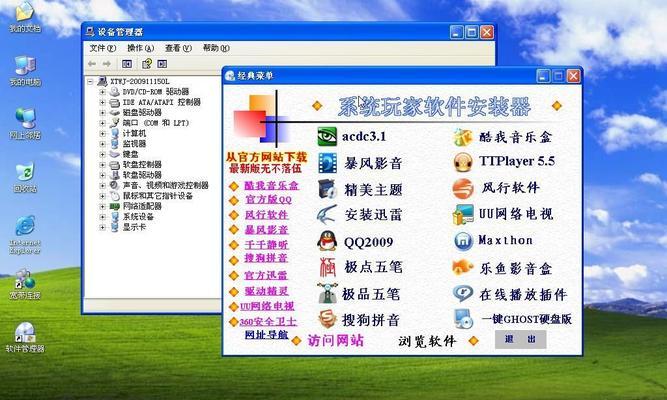Open the 网址导航 link

(266, 335)
